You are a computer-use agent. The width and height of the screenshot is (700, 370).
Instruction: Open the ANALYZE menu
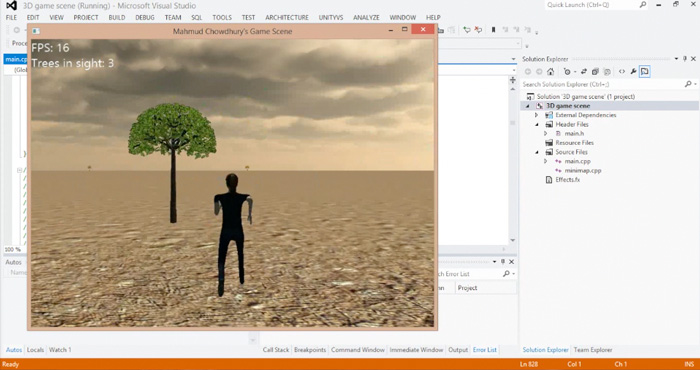click(x=366, y=17)
